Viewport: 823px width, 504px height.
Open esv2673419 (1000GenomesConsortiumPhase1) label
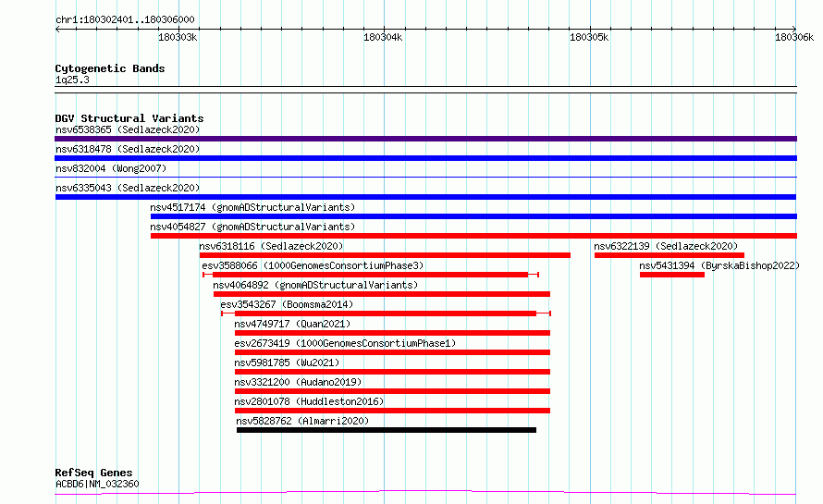(x=345, y=343)
